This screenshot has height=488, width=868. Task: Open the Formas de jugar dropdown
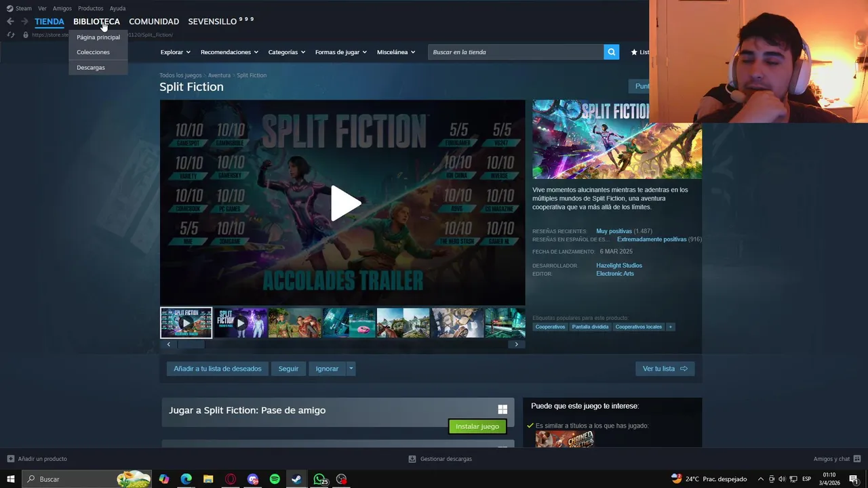tap(340, 52)
